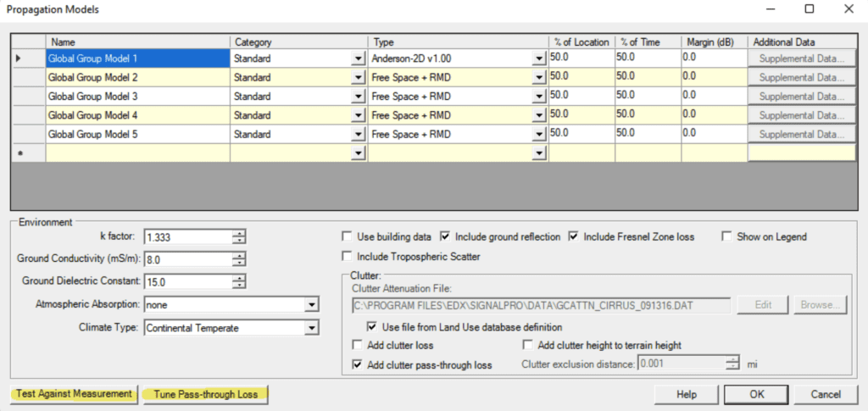Image resolution: width=868 pixels, height=411 pixels.
Task: Click Test Against Measurement button
Action: 73,393
